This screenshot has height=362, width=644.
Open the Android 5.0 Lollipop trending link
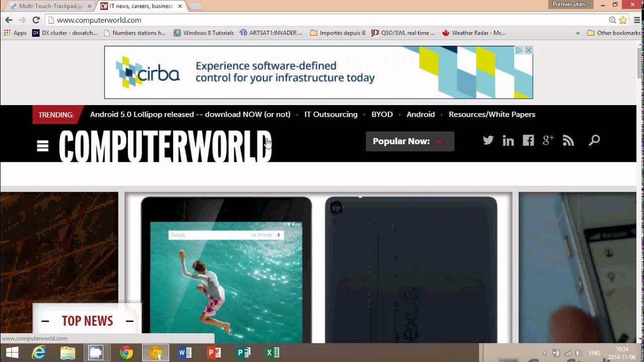pos(190,114)
